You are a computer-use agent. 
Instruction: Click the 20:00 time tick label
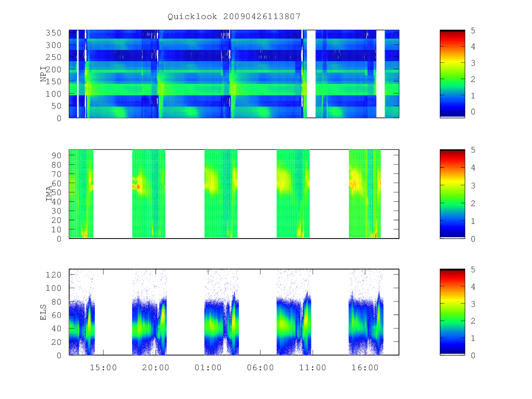click(x=156, y=368)
